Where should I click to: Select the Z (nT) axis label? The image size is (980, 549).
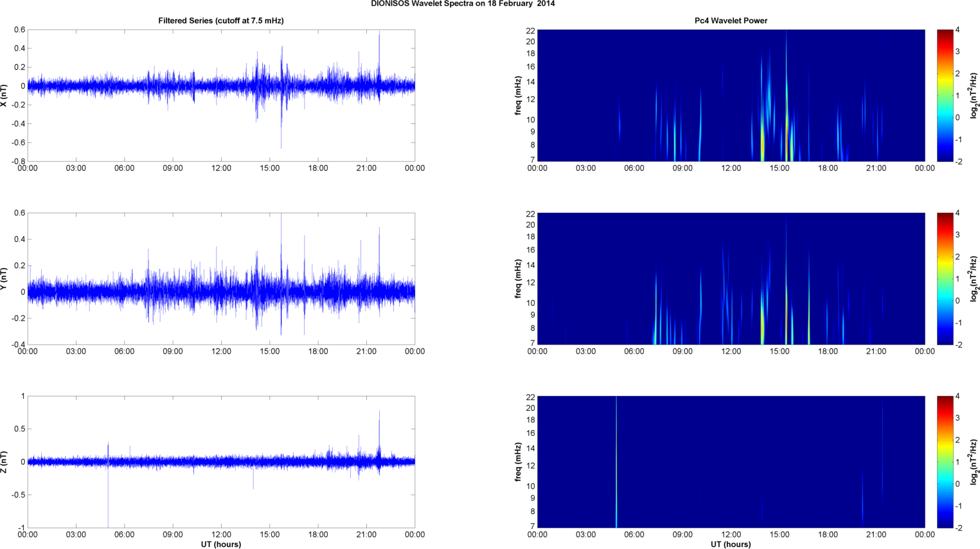click(4, 462)
